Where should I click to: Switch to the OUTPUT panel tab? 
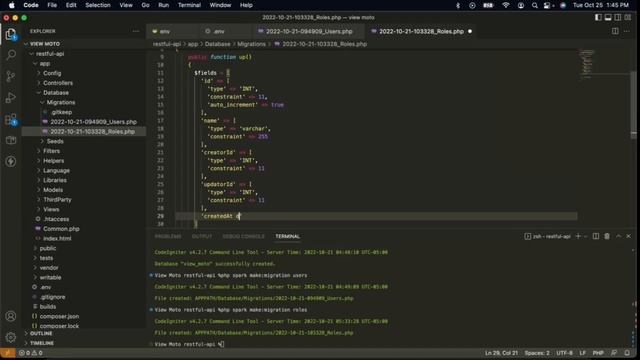pos(202,236)
